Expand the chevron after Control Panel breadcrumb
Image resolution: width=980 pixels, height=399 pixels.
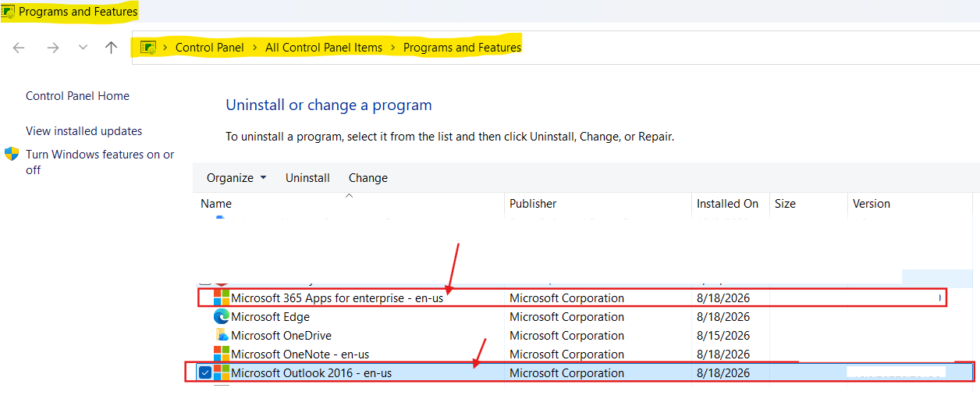[x=254, y=48]
